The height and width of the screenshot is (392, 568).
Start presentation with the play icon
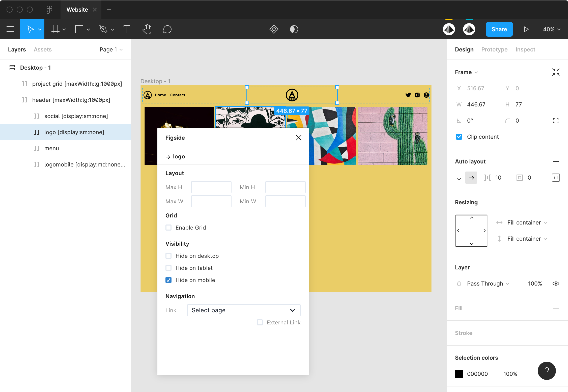526,29
